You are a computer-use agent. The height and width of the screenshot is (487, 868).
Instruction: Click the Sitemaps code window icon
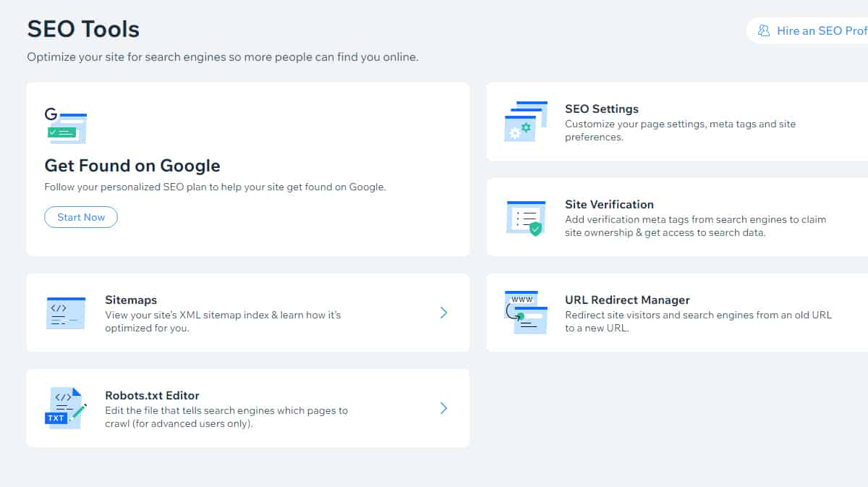point(66,313)
